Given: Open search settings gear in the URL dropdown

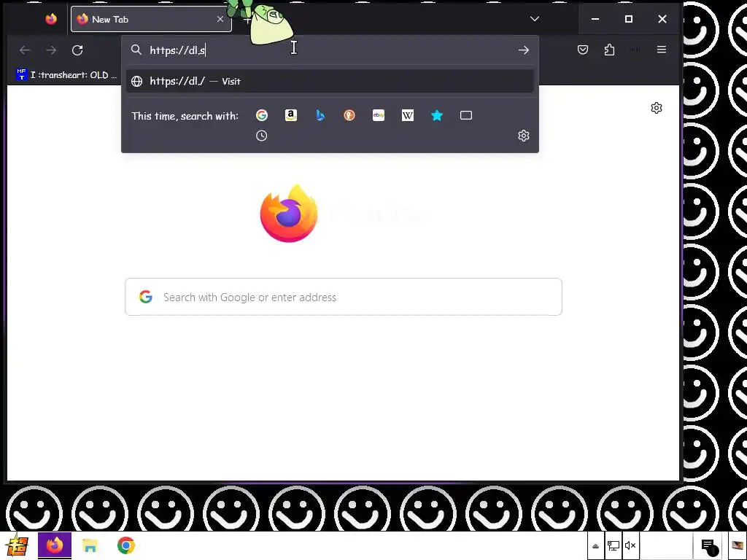Looking at the screenshot, I should point(524,136).
